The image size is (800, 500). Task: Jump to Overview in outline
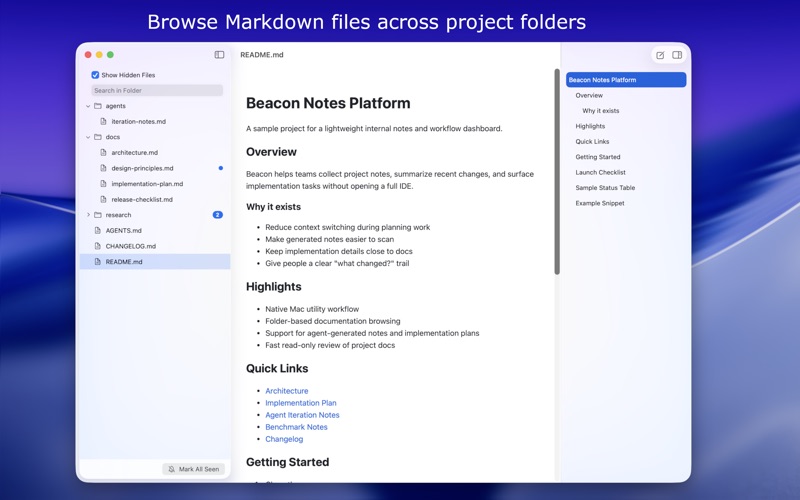(x=589, y=95)
